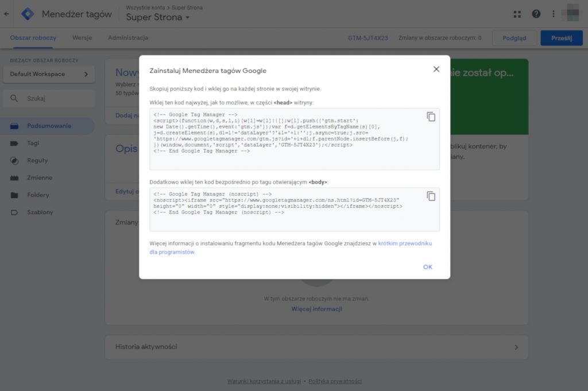Go back using the arrow icon
Image resolution: width=588 pixels, height=391 pixels.
[x=6, y=14]
